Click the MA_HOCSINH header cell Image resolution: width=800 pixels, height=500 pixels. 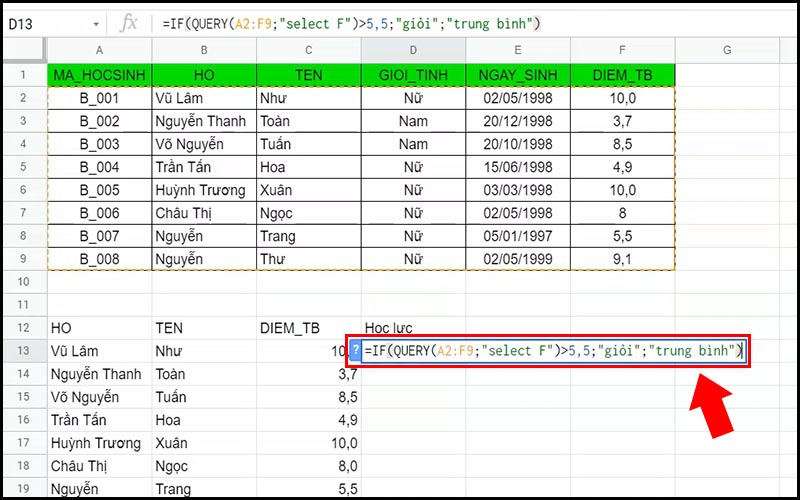(x=99, y=75)
